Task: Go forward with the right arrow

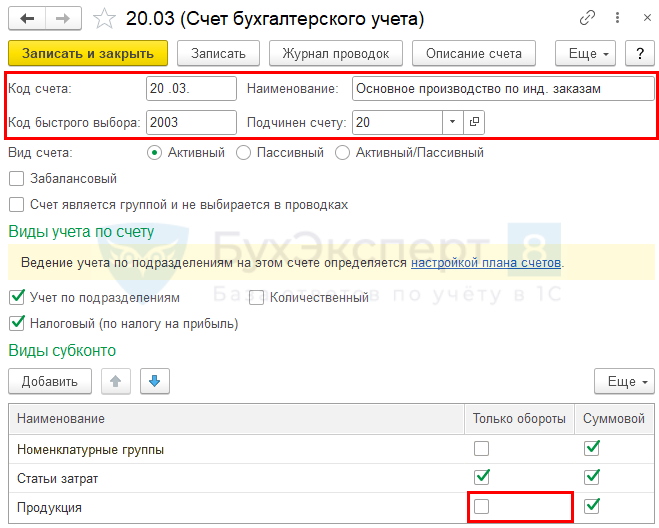Action: point(63,19)
